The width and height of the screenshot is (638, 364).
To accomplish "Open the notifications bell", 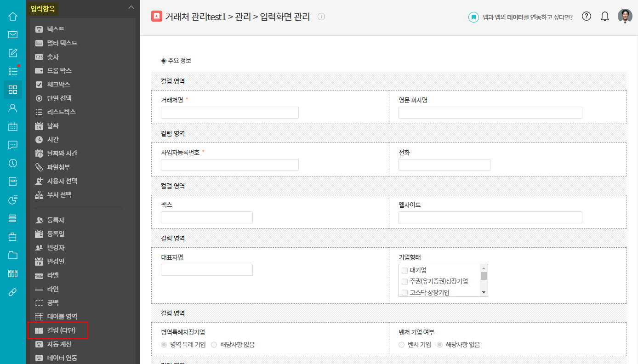I will 605,17.
